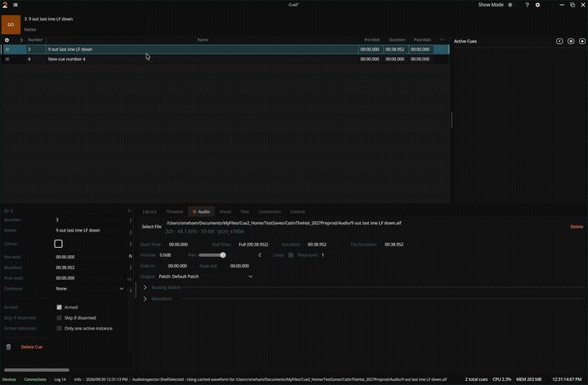Uncheck the Armed checkbox
The width and height of the screenshot is (588, 385).
pyautogui.click(x=60, y=307)
